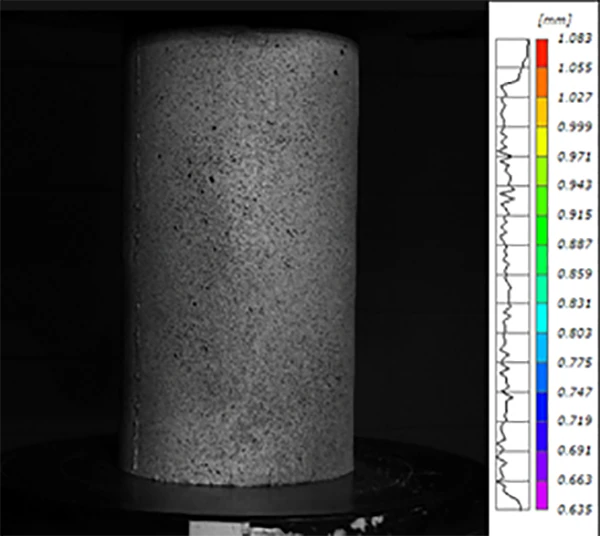This screenshot has width=600, height=536.
Task: Click the [mm] unit label above the legend
Action: coord(555,20)
